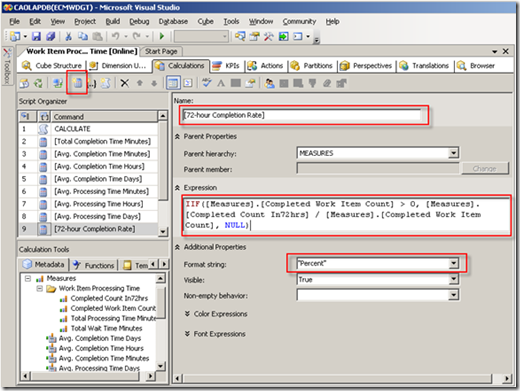Viewport: 520px width, 391px height.
Task: Open the Parent hierarchy MEASURES dropdown
Action: (x=453, y=153)
